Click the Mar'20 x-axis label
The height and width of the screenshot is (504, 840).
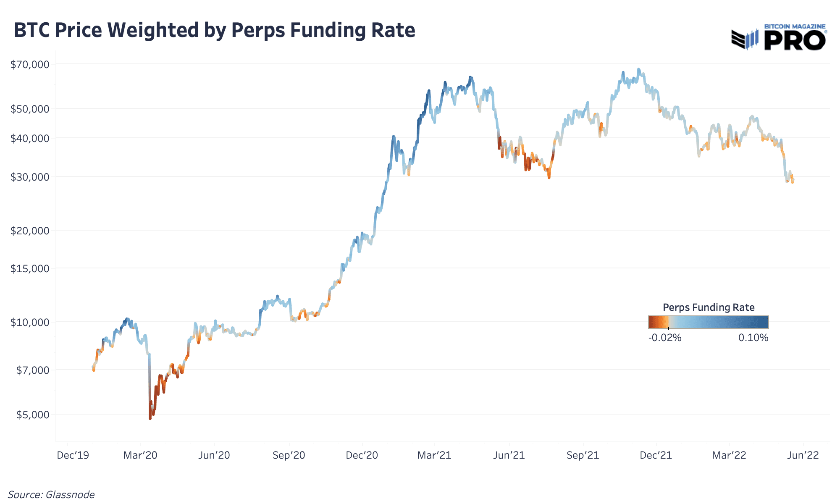(x=140, y=455)
